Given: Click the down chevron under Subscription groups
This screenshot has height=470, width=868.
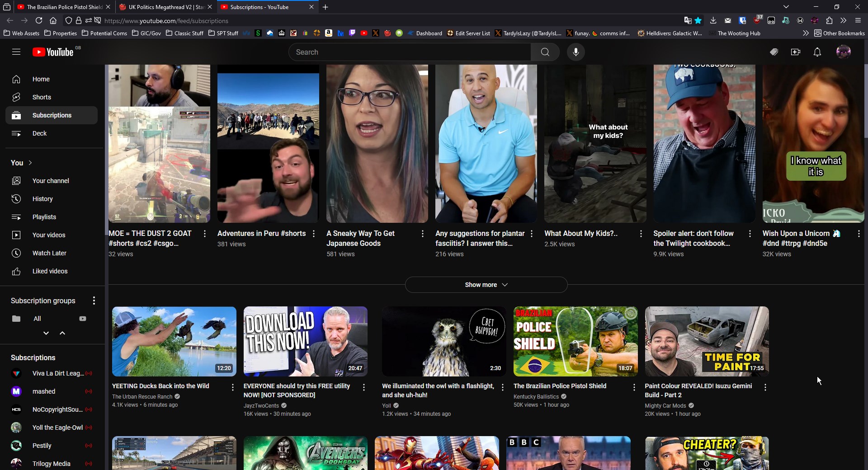Looking at the screenshot, I should point(46,333).
